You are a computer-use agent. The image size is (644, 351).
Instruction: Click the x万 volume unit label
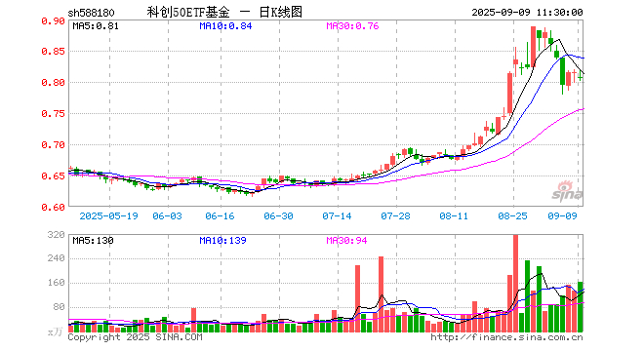click(x=56, y=331)
